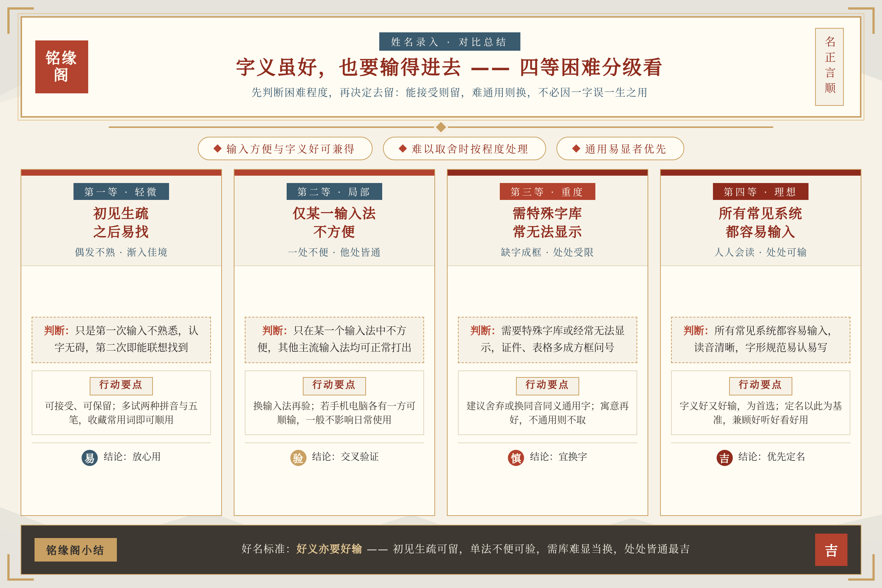Screen dimensions: 882x588
Task: Click the 判断 box about 只在某一个输入法中不方便
Action: point(334,340)
